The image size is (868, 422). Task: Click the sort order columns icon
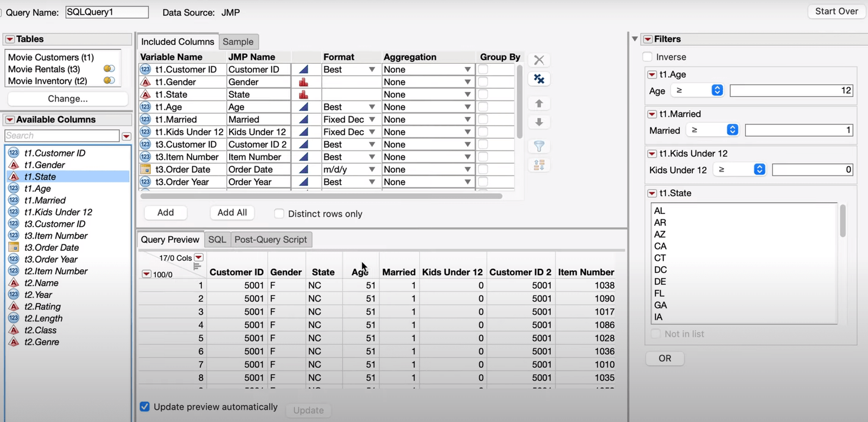(539, 165)
